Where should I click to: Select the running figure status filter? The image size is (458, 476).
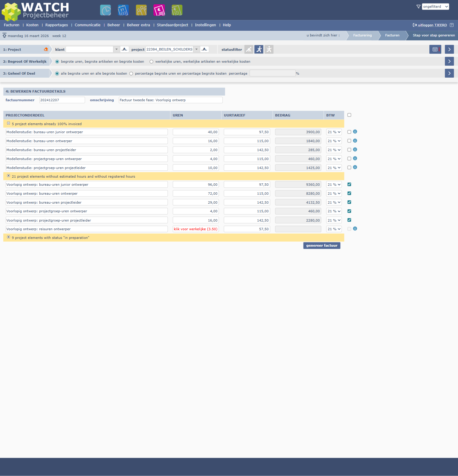tap(259, 50)
